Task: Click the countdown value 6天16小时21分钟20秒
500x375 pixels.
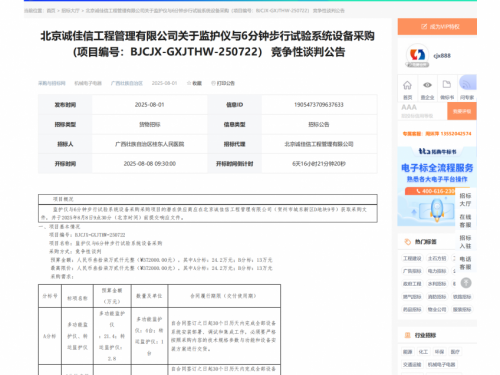Action: 319,164
